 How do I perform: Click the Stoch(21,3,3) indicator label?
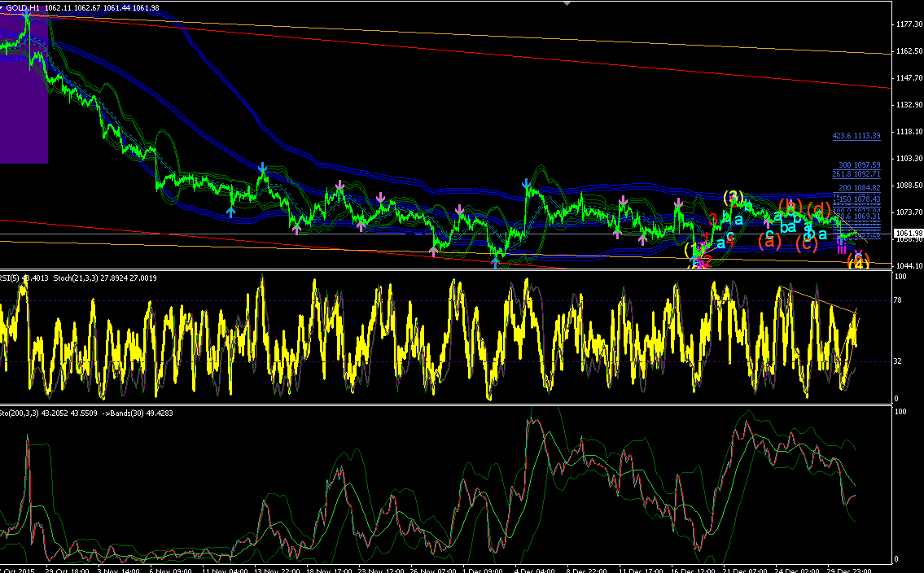pyautogui.click(x=105, y=278)
